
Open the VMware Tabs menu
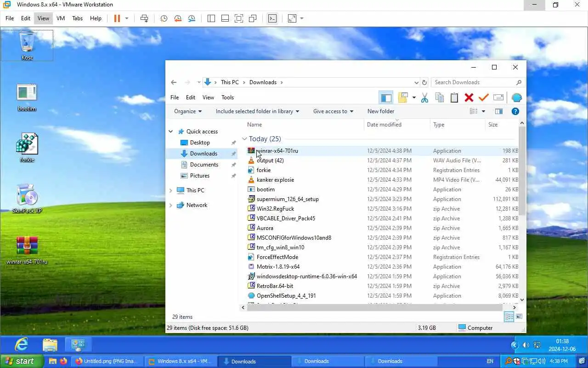pyautogui.click(x=78, y=18)
